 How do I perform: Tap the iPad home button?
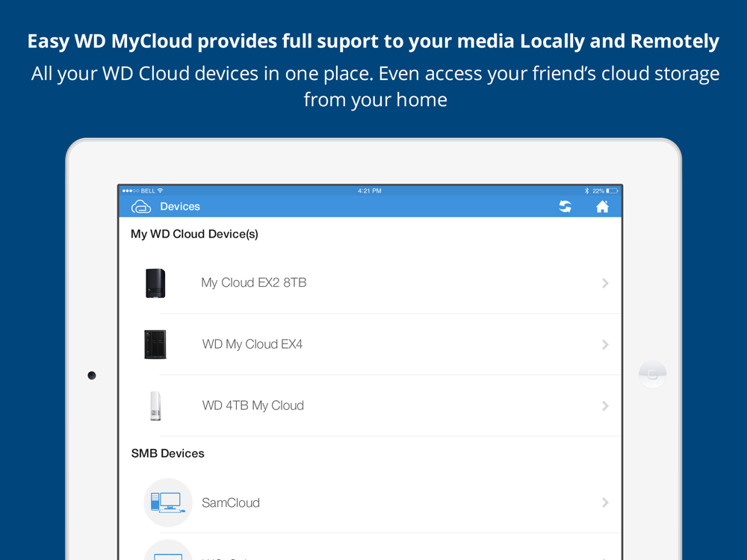coord(653,374)
